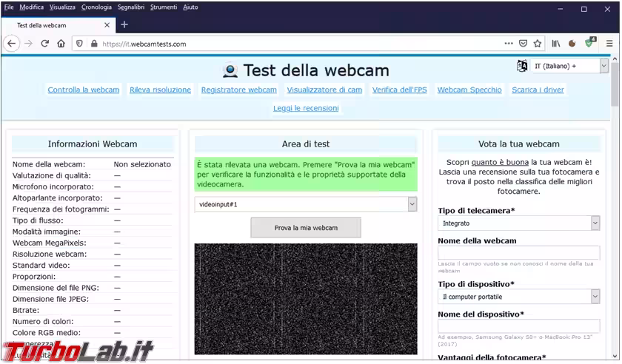Click the quanto è buona link
The image size is (622, 364).
(500, 162)
